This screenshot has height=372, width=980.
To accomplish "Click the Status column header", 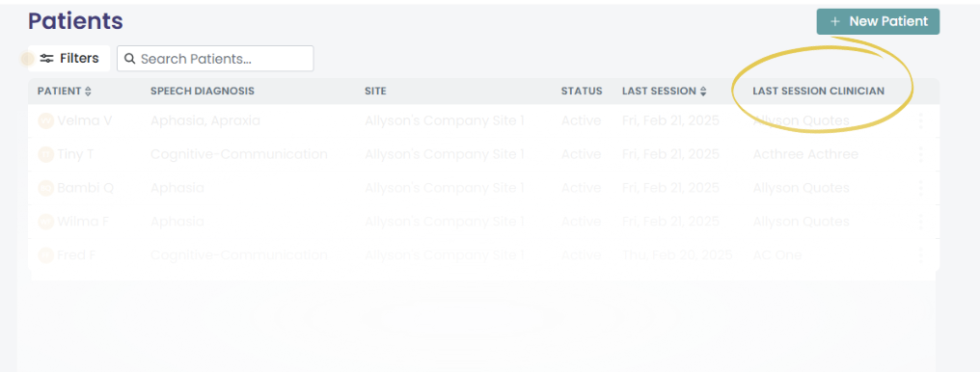I will coord(582,92).
